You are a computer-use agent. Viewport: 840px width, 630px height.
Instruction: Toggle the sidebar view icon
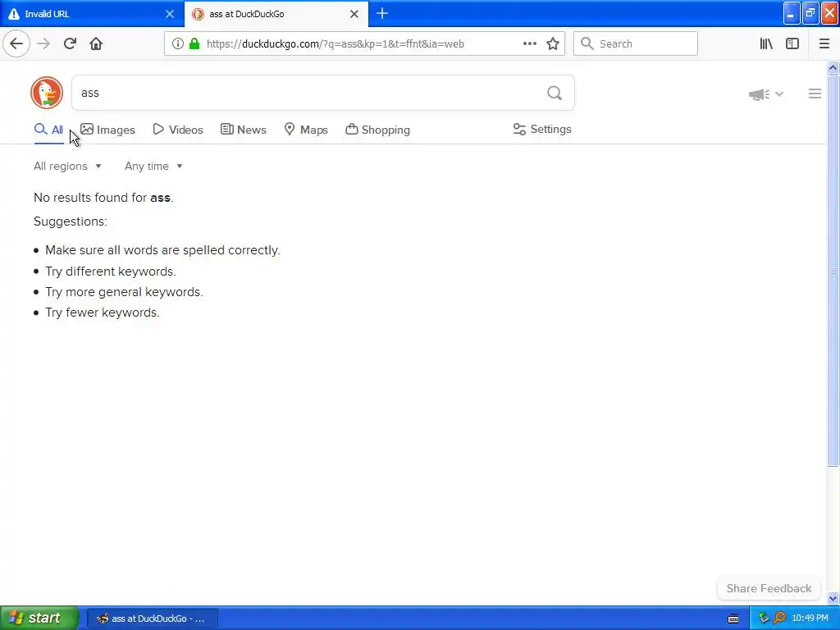[x=792, y=44]
